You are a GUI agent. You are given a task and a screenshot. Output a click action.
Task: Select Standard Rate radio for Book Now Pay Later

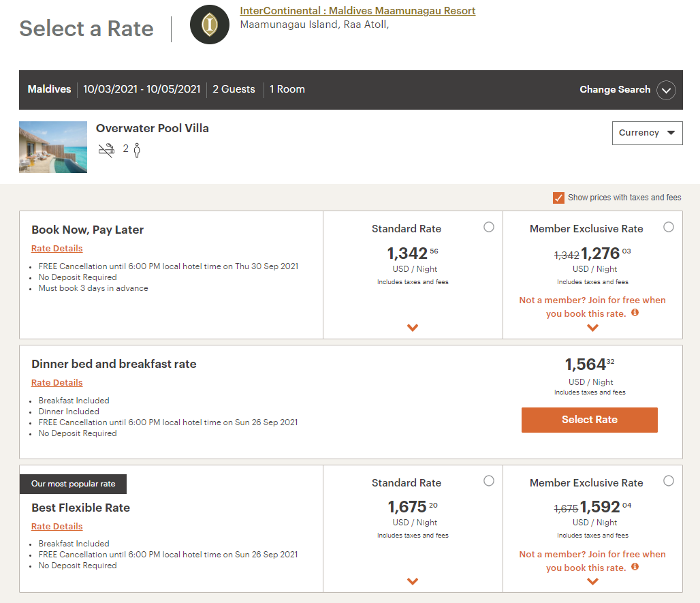[x=488, y=227]
